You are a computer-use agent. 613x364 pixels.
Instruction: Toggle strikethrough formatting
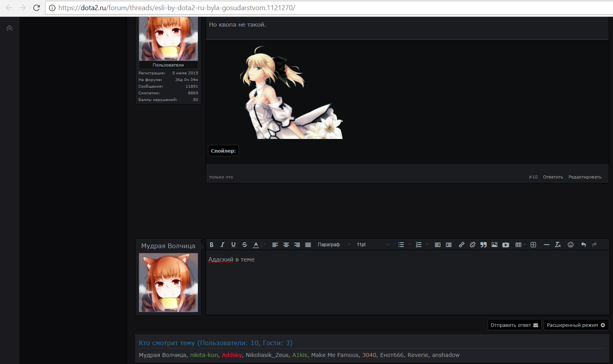coord(244,244)
